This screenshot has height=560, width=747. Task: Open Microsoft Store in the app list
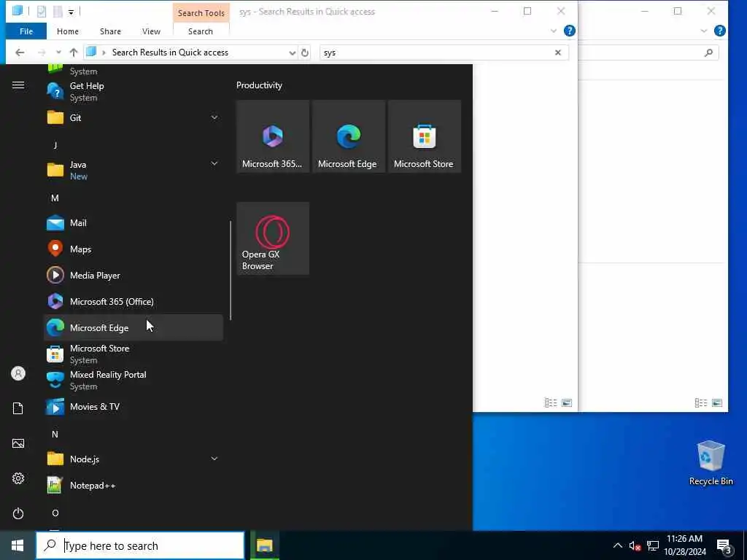[x=133, y=354]
